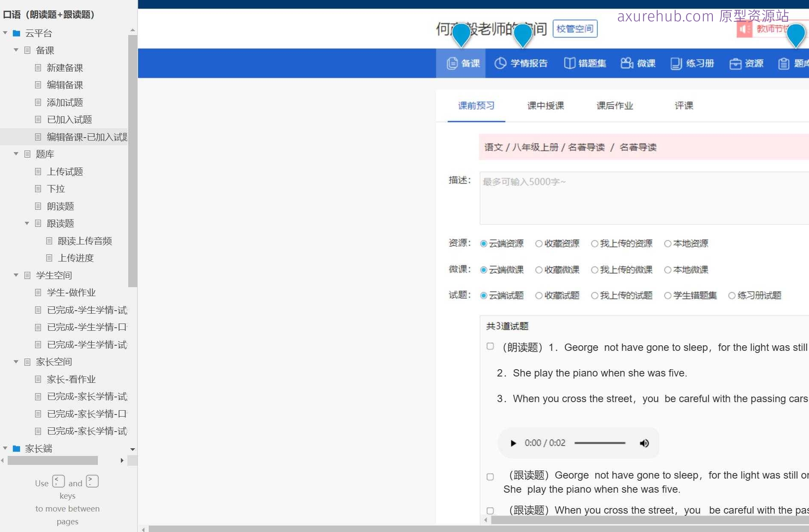Collapse the 备课 folder in sidebar
This screenshot has width=809, height=532.
(16, 50)
